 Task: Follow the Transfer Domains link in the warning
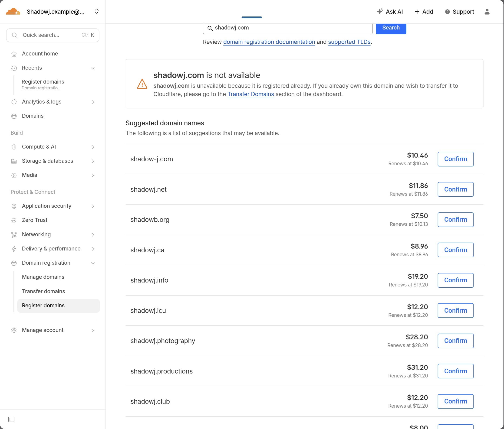pyautogui.click(x=250, y=94)
